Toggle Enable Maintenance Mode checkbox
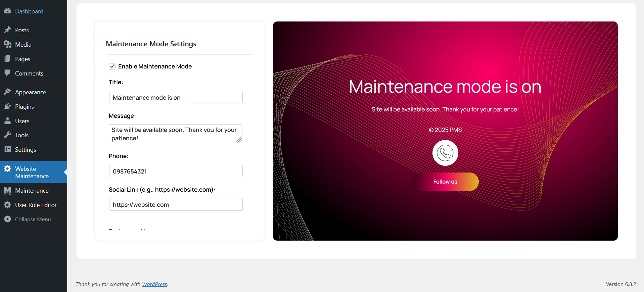644x292 pixels. coord(112,66)
